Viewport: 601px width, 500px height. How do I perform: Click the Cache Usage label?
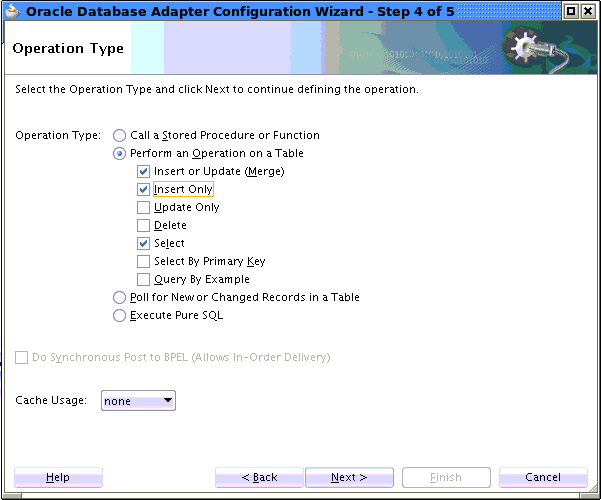pyautogui.click(x=51, y=400)
